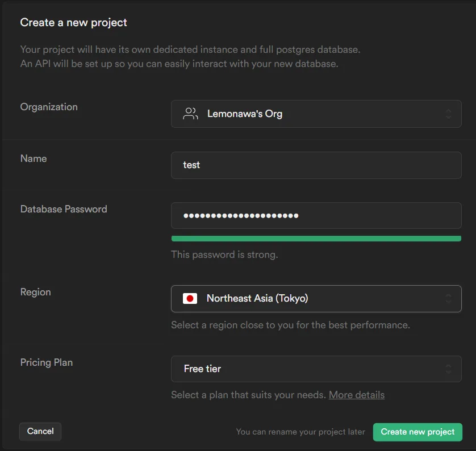Open the Free tier plan text
Viewport: 476px width, 451px height.
pyautogui.click(x=202, y=369)
